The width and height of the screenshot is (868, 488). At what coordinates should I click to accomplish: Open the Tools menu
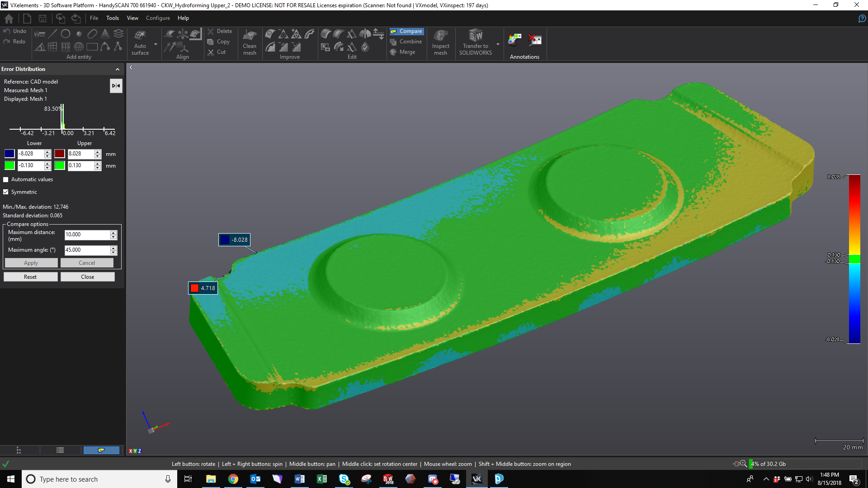(x=112, y=18)
